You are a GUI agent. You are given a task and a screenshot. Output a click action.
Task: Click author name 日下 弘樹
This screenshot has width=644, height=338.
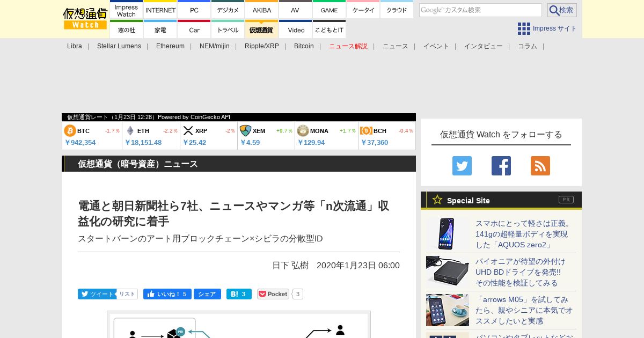coord(290,266)
